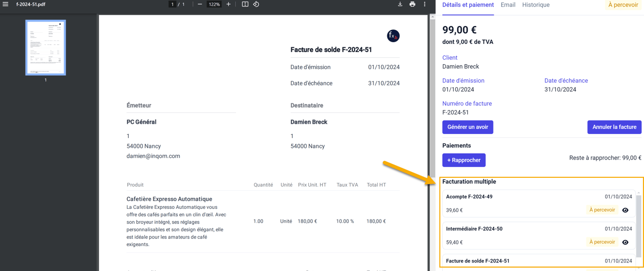Open the PDF viewer more options menu
Screen dimensions: 644x271
[424, 4]
